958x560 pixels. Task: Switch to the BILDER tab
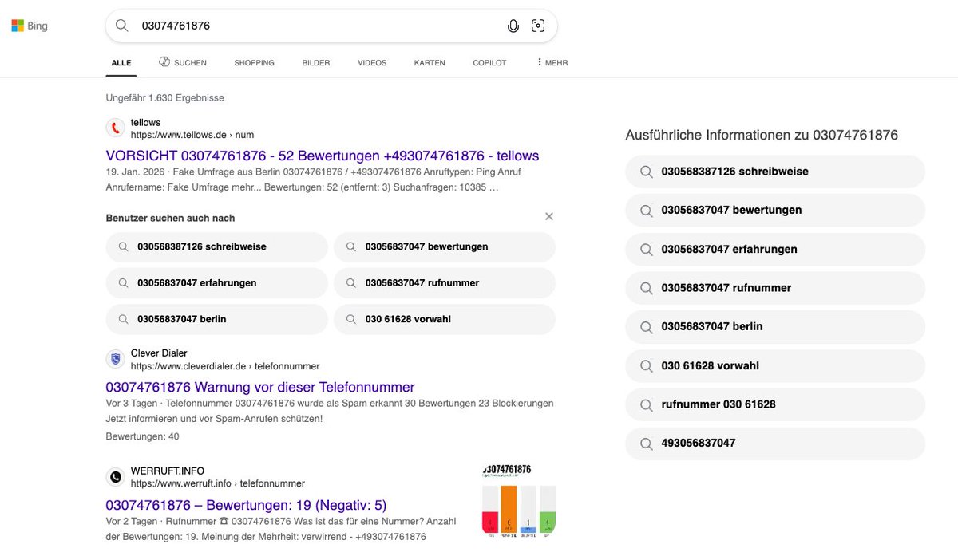[x=316, y=63]
